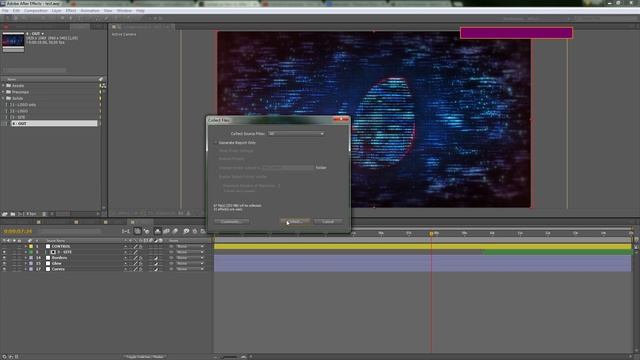Click the yellow label swatch of CONTROL layer

(31, 247)
